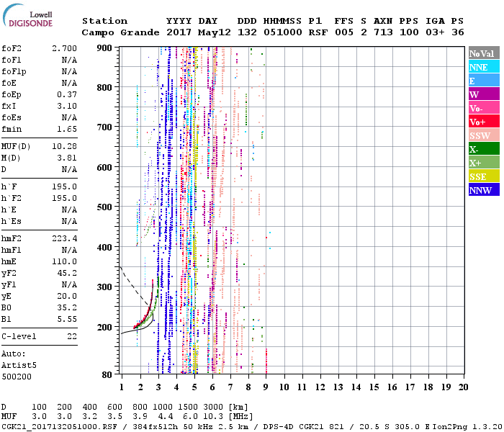This screenshot has height=432, width=504.
Task: Click the 500200 version text
Action: [x=17, y=377]
